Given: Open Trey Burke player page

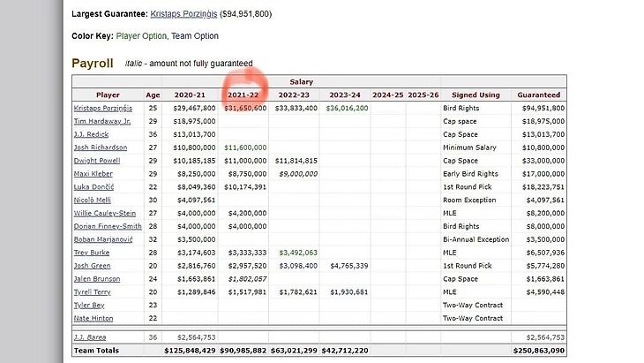Looking at the screenshot, I should (92, 253).
